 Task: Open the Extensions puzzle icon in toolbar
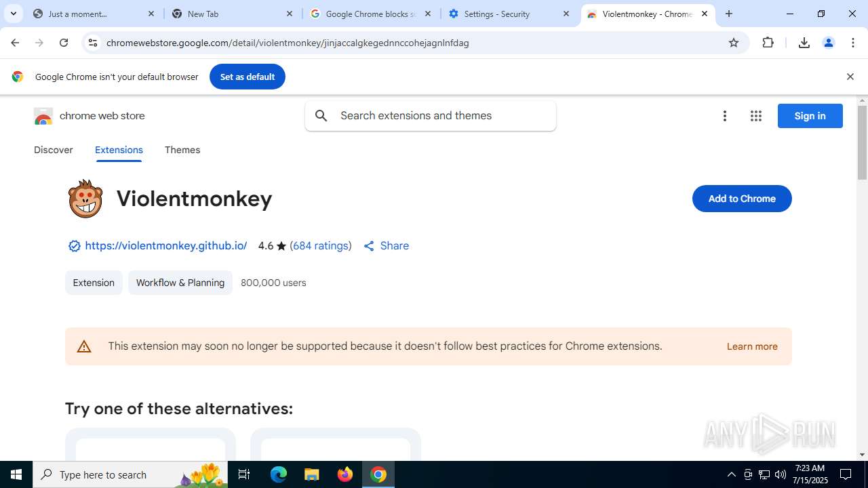(768, 43)
